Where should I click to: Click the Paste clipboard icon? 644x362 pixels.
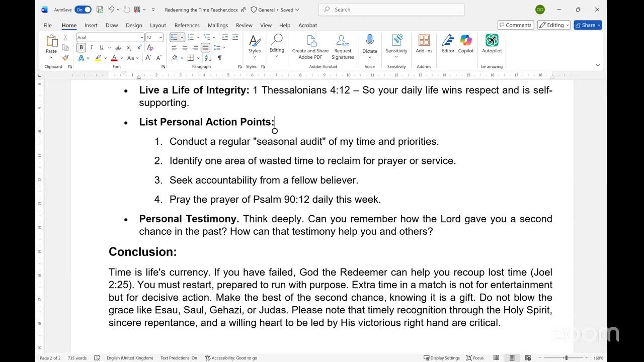[51, 41]
